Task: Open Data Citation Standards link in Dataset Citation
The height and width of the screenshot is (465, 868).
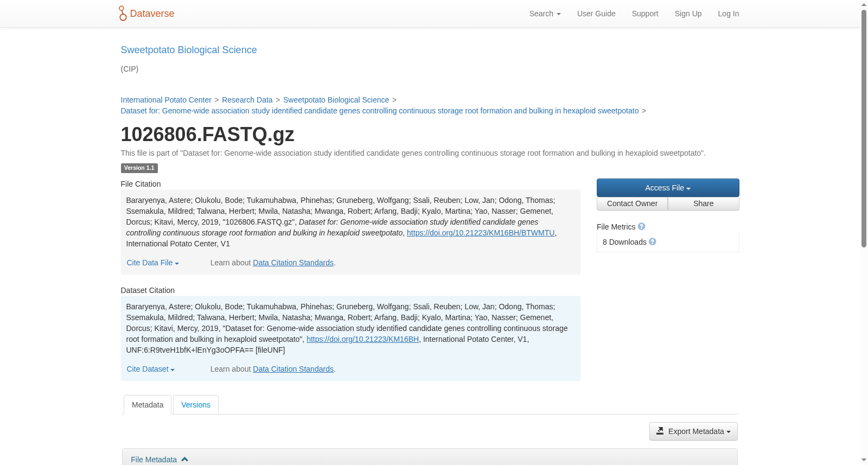Action: 293,369
